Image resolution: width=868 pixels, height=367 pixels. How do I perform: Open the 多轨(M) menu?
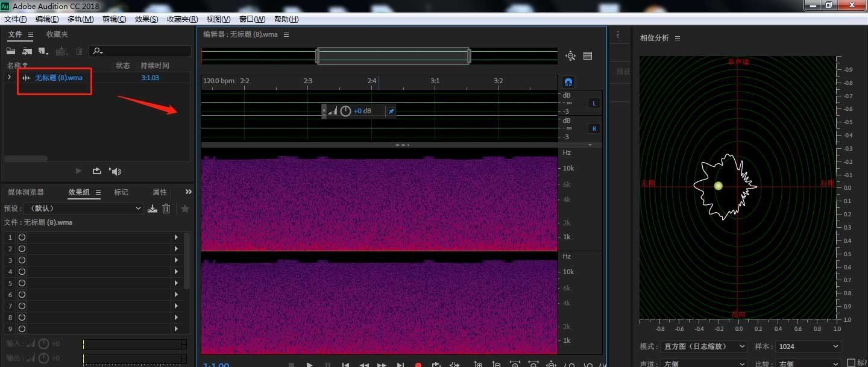(x=80, y=19)
